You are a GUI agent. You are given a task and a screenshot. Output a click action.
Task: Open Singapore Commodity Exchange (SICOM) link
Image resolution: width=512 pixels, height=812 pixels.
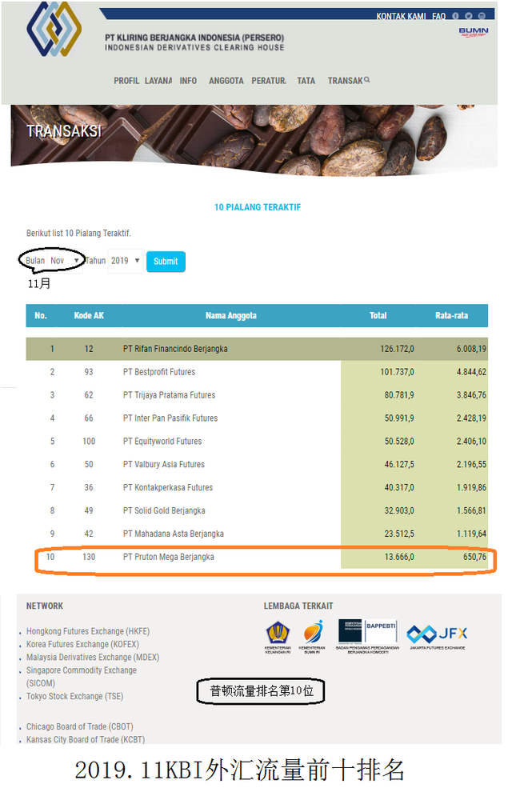pos(82,676)
